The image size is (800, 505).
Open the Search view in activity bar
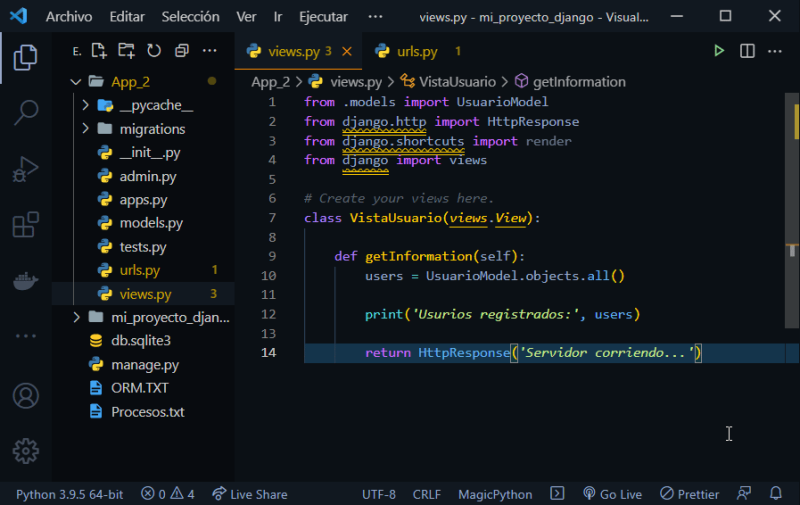click(x=26, y=112)
